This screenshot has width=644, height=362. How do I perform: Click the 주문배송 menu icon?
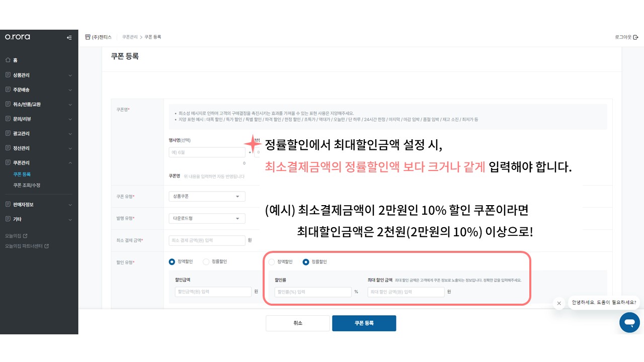[x=8, y=89]
